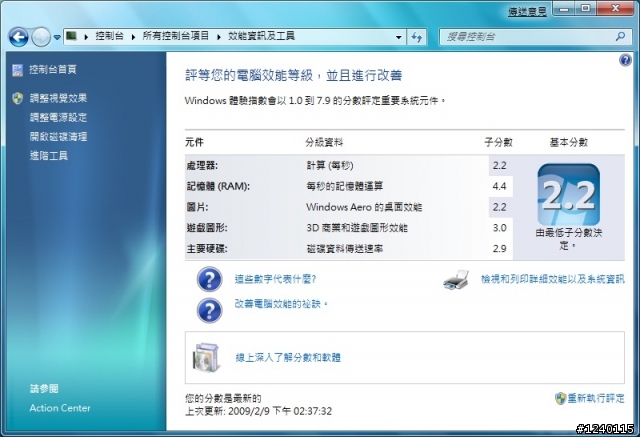Select the 處理器 row label
Screen dimensions: 640x437
coord(202,166)
